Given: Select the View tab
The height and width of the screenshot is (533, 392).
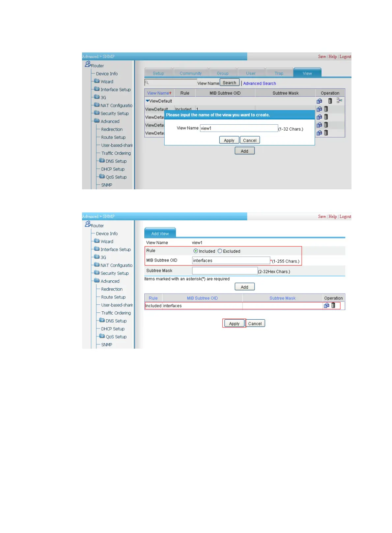Looking at the screenshot, I should point(307,73).
